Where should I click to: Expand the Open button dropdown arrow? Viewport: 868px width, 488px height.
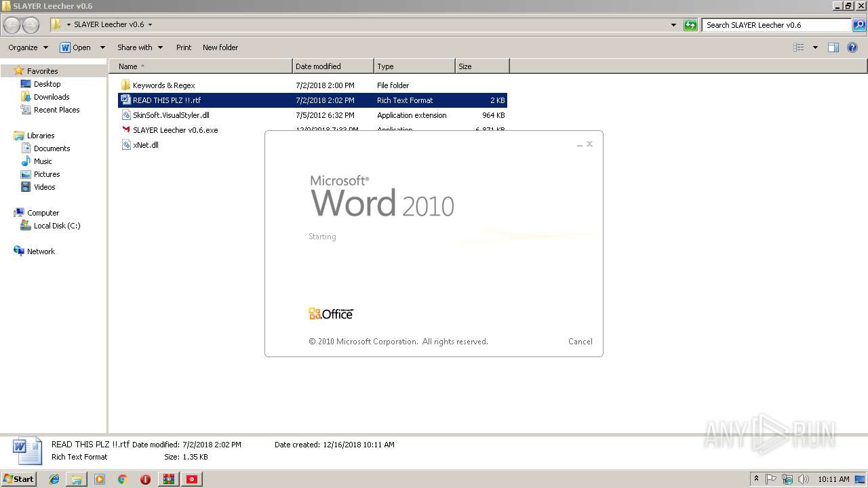tap(102, 47)
